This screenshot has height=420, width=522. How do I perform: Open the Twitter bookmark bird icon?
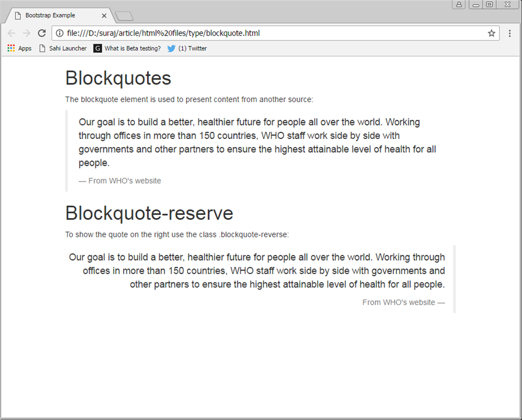[171, 49]
